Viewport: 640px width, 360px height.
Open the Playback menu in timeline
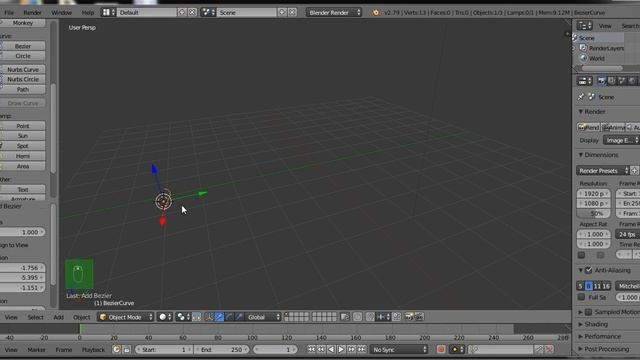[93, 350]
